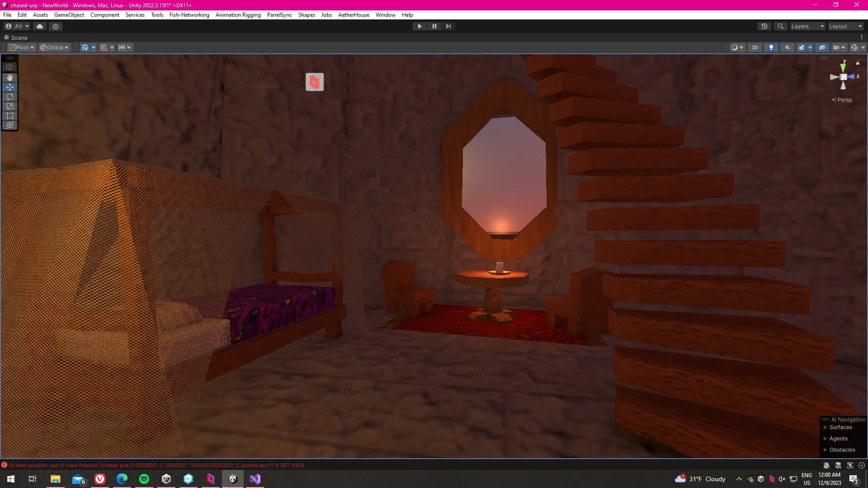Open the Fish-Networking menu
The height and width of the screenshot is (488, 868).
(189, 15)
